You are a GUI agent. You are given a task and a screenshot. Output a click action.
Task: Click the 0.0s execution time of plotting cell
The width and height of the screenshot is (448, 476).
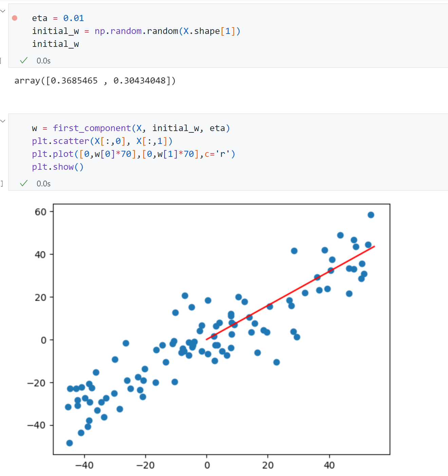(x=43, y=184)
